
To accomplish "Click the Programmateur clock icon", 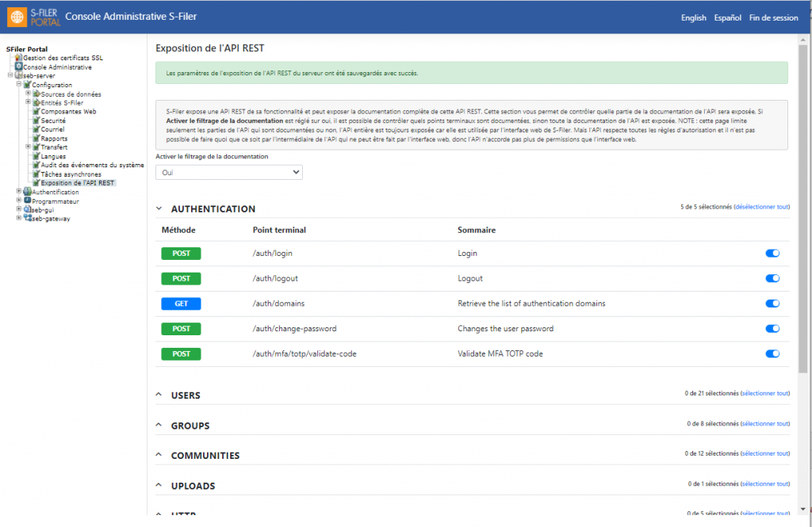I will click(x=28, y=200).
